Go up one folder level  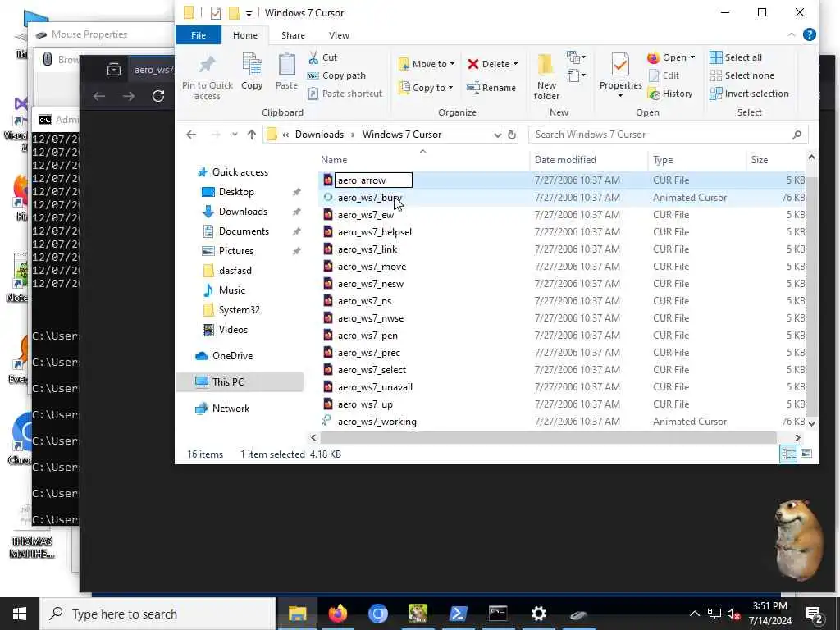click(x=252, y=135)
